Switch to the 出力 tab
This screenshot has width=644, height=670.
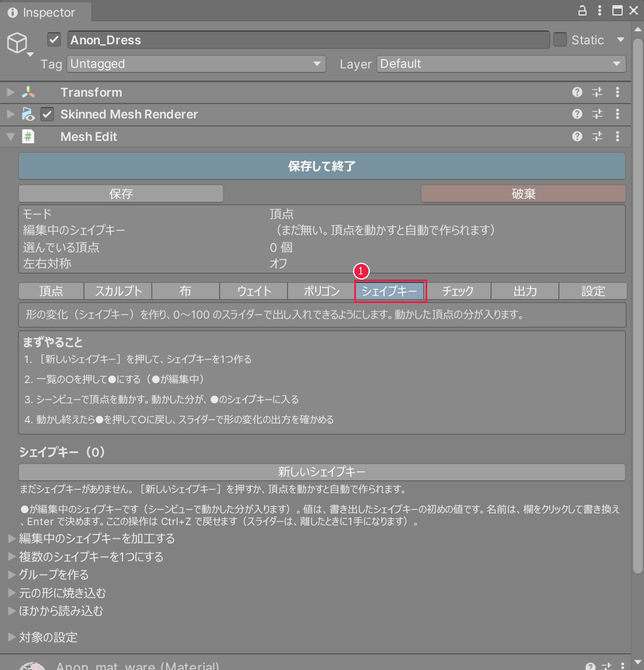(x=525, y=291)
